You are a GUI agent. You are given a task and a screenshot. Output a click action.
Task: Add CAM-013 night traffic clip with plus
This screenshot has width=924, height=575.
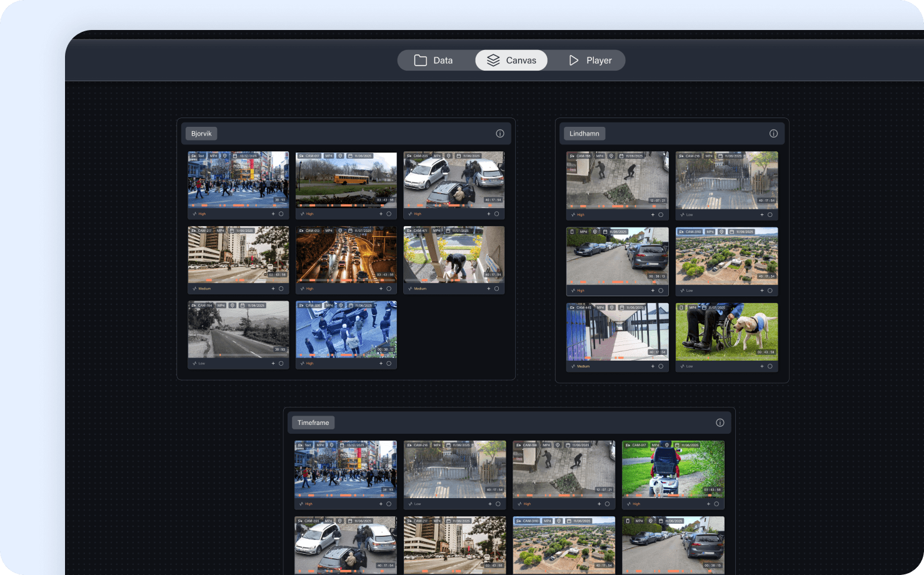click(381, 289)
